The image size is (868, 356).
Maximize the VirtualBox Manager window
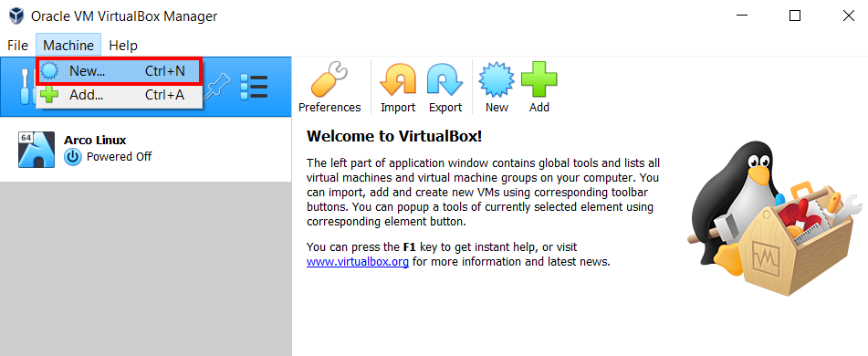tap(795, 16)
